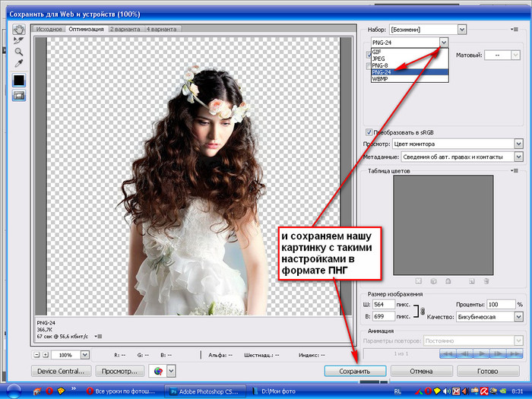Click the Готово button
Image resolution: width=532 pixels, height=399 pixels.
tap(488, 371)
